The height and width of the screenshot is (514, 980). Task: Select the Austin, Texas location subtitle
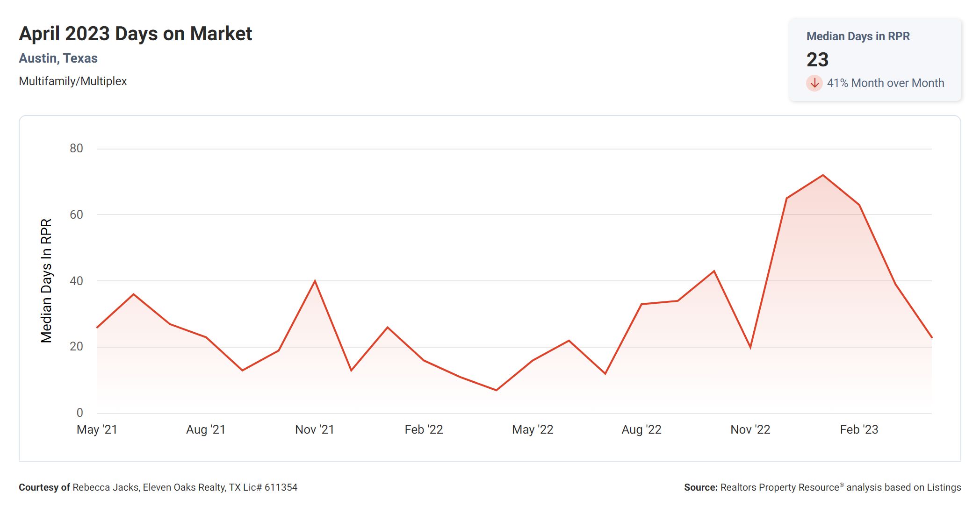click(x=58, y=58)
